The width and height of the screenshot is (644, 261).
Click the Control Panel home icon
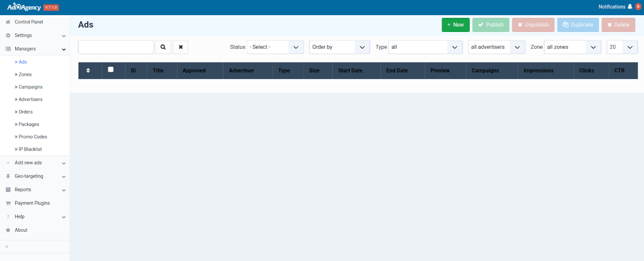coord(8,22)
